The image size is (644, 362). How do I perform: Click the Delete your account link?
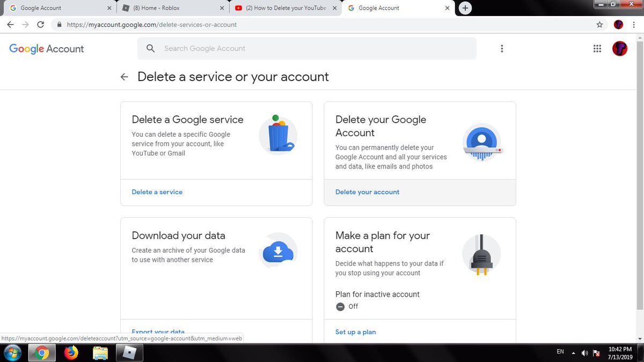pos(368,192)
